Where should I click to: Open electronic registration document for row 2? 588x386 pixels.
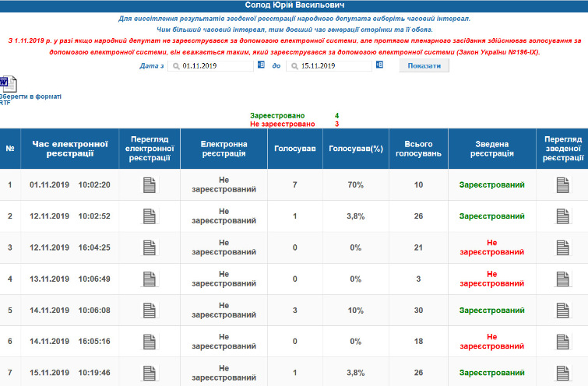[149, 216]
